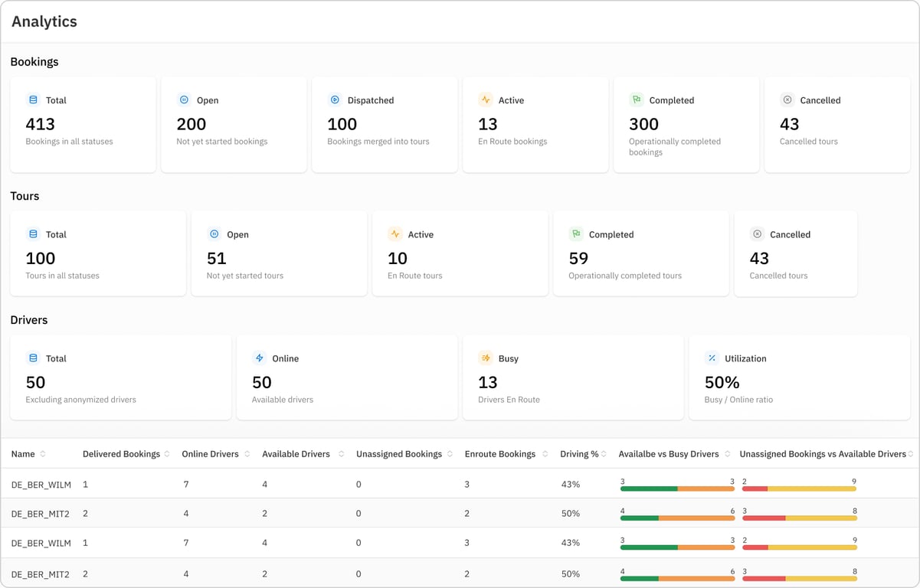Click the percent icon beside Utilization

coord(712,358)
